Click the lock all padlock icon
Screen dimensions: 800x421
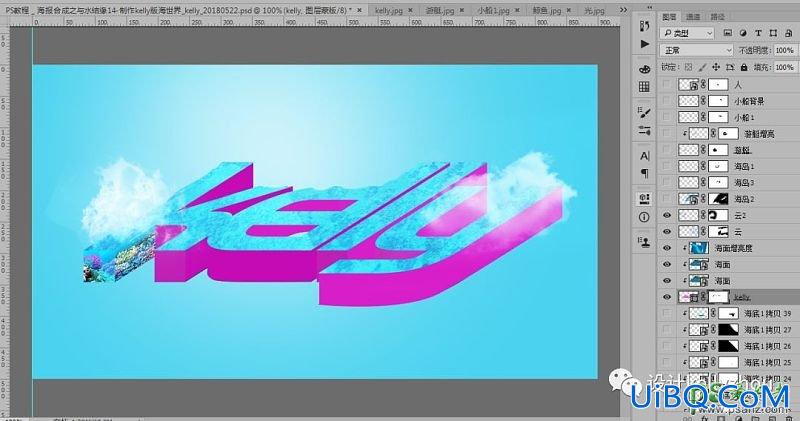pos(744,67)
